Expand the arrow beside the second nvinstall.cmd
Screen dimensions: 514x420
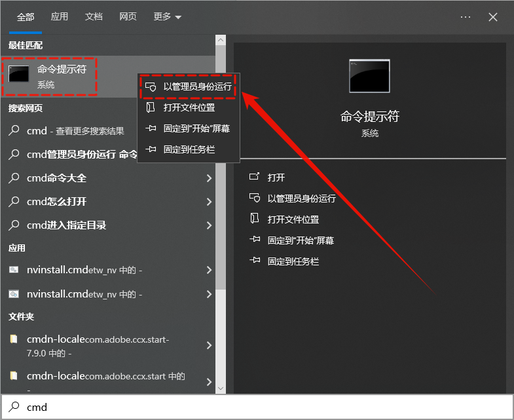209,294
